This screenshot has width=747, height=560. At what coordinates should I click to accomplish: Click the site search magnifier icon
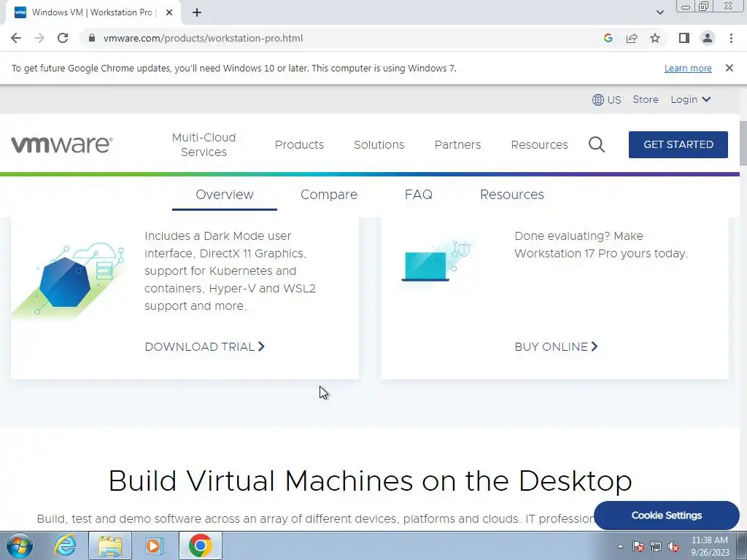pos(597,144)
